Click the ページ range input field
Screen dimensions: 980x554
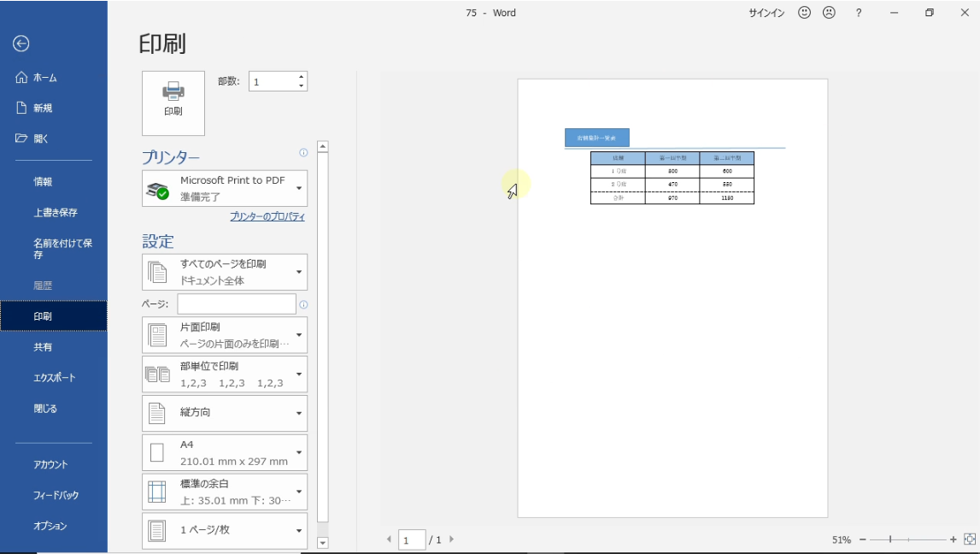tap(237, 304)
